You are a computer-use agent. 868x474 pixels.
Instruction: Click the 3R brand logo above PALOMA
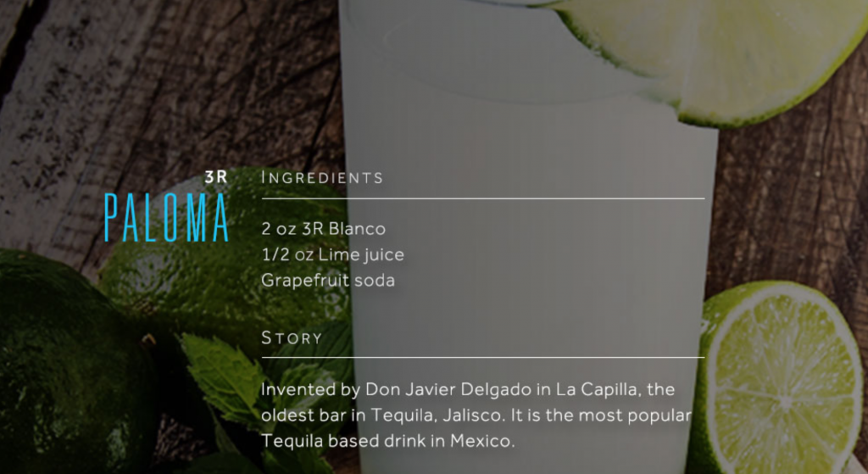click(216, 177)
